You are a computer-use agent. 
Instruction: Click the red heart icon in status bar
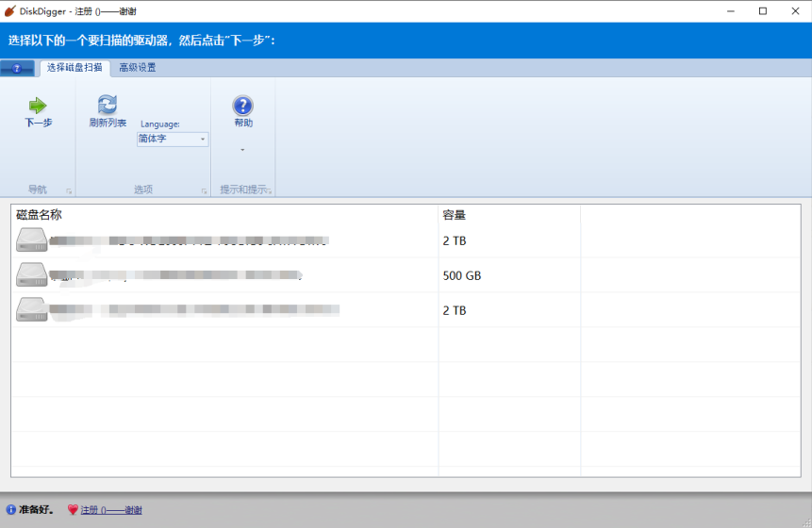(73, 510)
